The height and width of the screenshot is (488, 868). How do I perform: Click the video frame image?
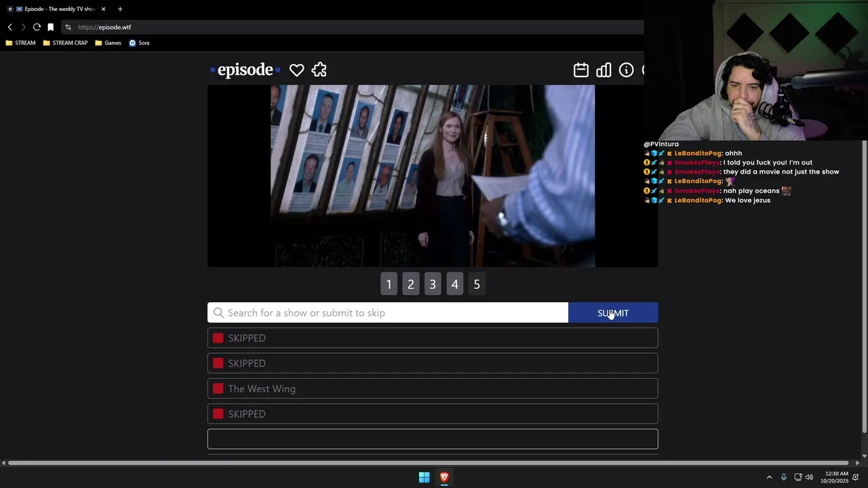(433, 176)
